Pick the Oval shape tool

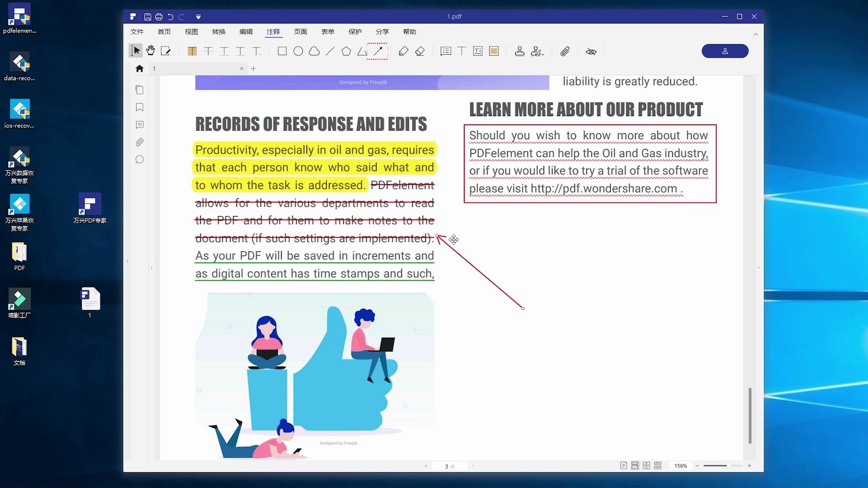click(x=298, y=51)
